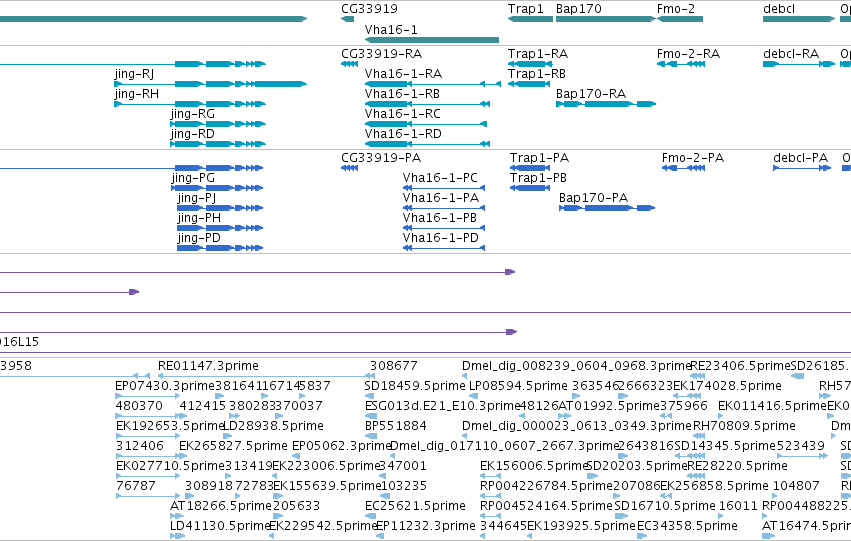Click the Trap1-RA transcript label

tap(538, 54)
